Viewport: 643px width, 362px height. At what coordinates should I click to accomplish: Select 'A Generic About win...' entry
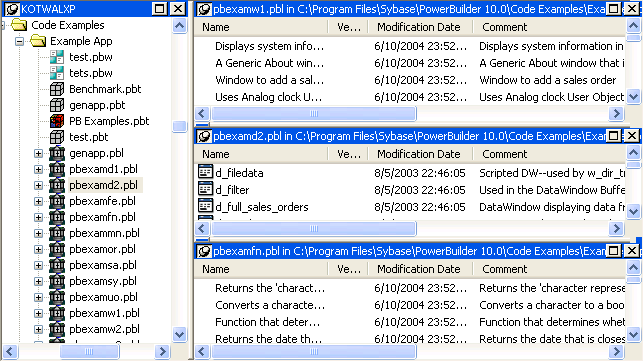(x=269, y=63)
